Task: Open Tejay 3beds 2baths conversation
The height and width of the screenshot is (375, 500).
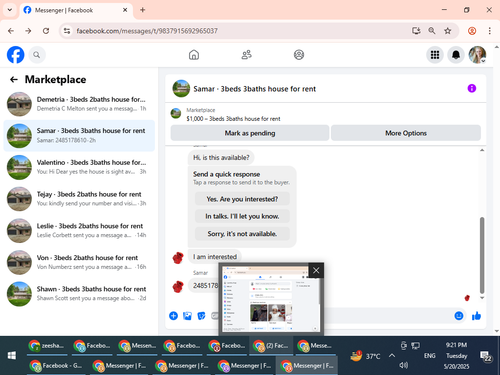Action: (x=79, y=199)
